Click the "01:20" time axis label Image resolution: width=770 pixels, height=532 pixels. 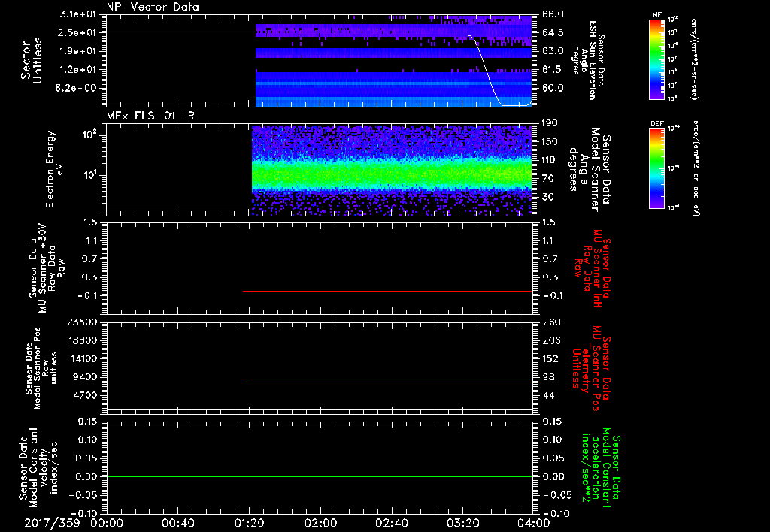(x=249, y=523)
